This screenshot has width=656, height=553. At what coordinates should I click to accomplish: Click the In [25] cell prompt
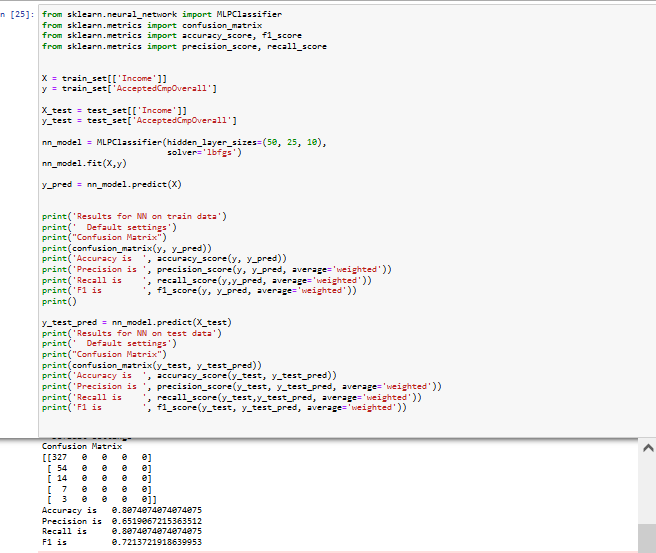(x=17, y=15)
